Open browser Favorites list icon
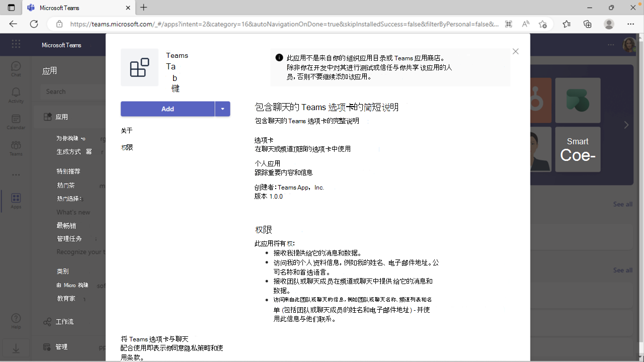This screenshot has width=644, height=362. pos(567,24)
